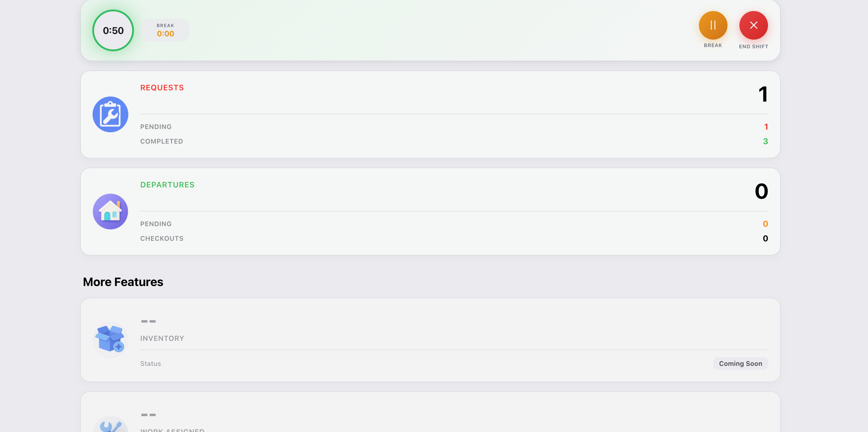Click the Coming Soon status badge
Screen dimensions: 868x432
[x=740, y=363]
